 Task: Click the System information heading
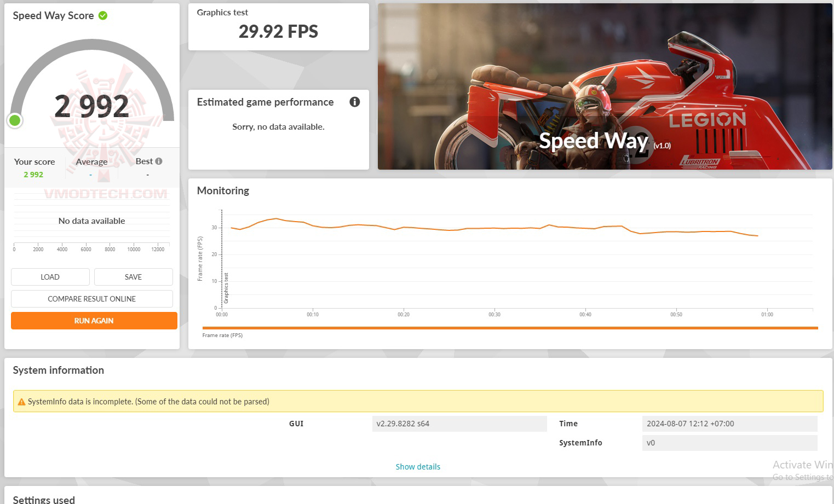(59, 370)
